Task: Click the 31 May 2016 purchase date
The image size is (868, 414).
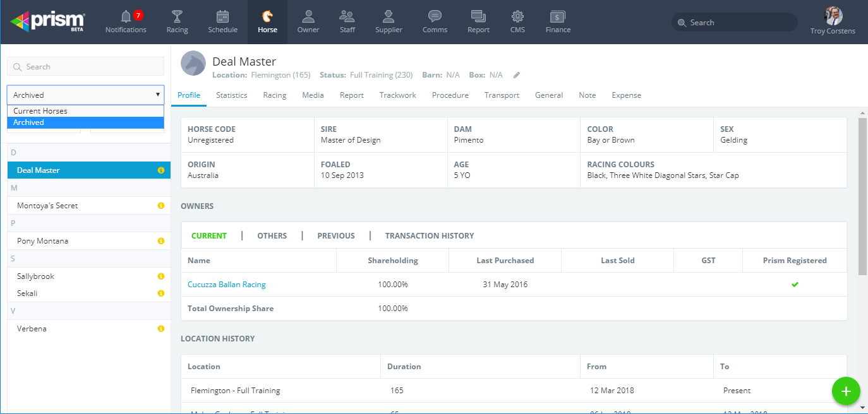Action: tap(505, 285)
